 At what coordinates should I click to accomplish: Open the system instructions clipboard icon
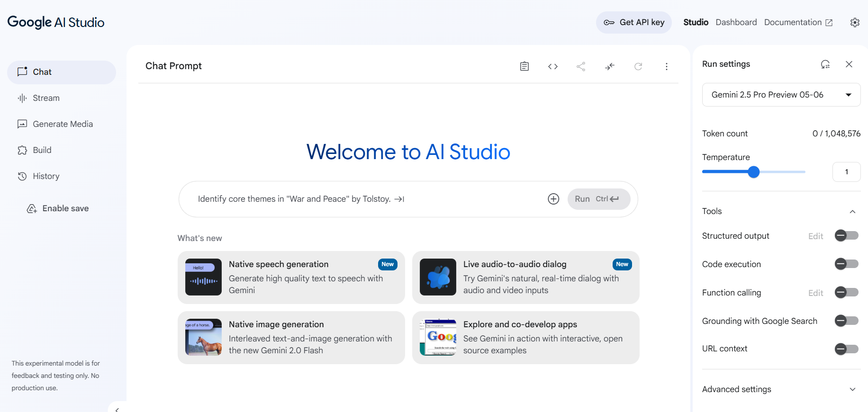[x=524, y=66]
